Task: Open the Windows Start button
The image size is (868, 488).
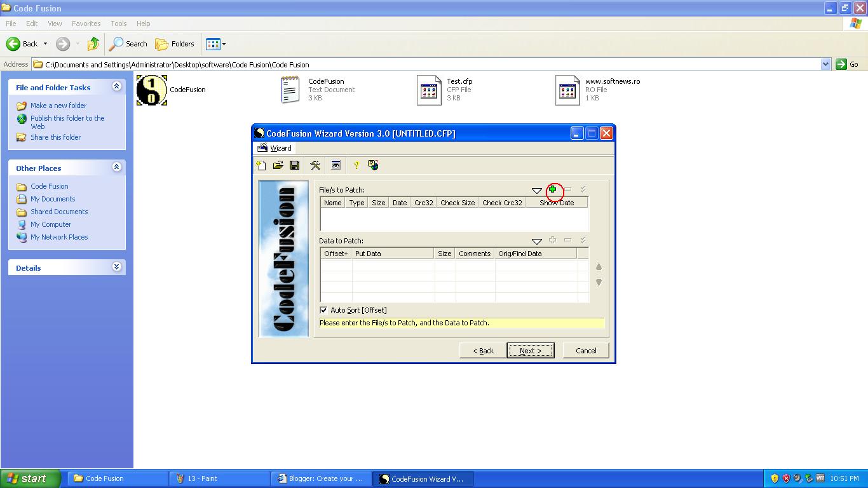Action: pyautogui.click(x=31, y=478)
